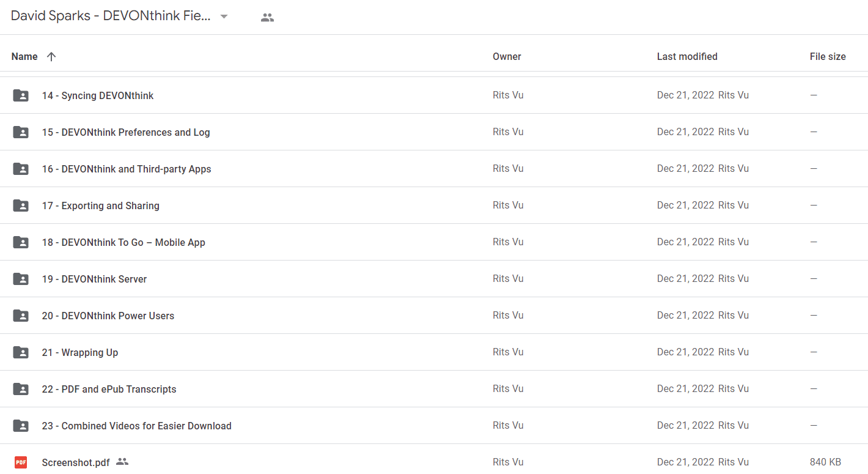Click the David Sparks - DEVONthink folder title
Viewport: 868px width, 474px height.
pyautogui.click(x=111, y=17)
